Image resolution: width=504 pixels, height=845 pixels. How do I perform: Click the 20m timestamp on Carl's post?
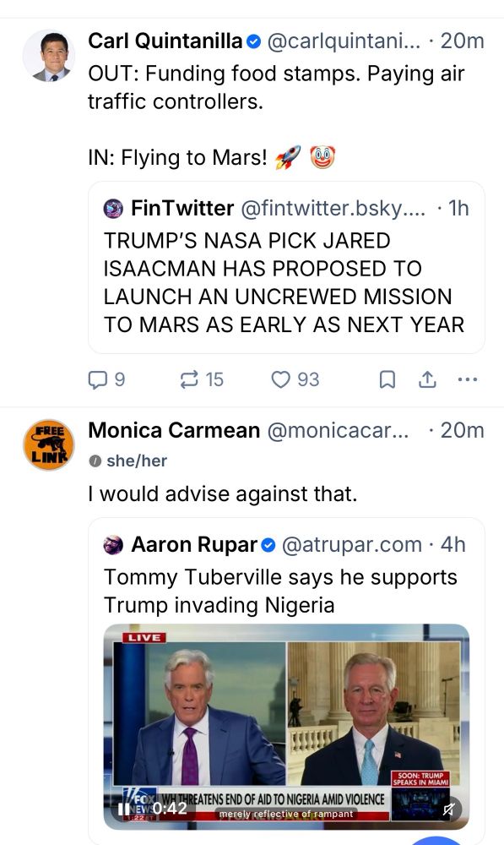tap(463, 40)
